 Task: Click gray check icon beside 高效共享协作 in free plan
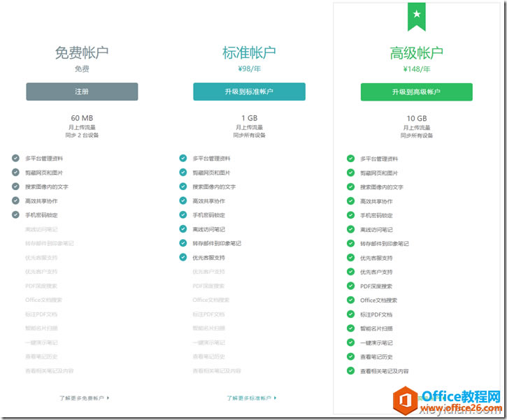[x=15, y=201]
